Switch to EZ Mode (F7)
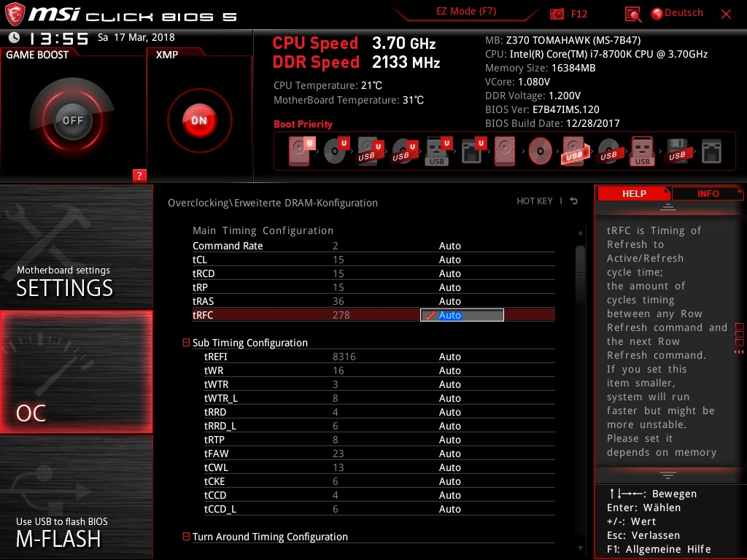Viewport: 747px width, 560px height. 466,12
